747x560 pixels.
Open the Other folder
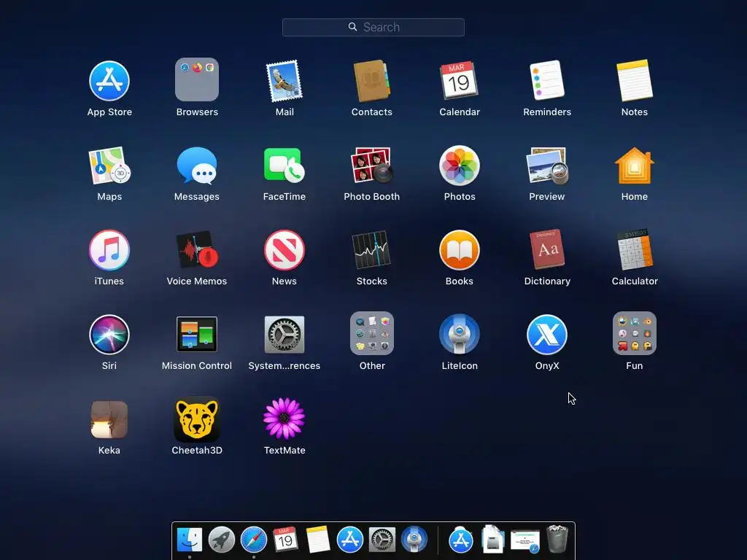371,333
